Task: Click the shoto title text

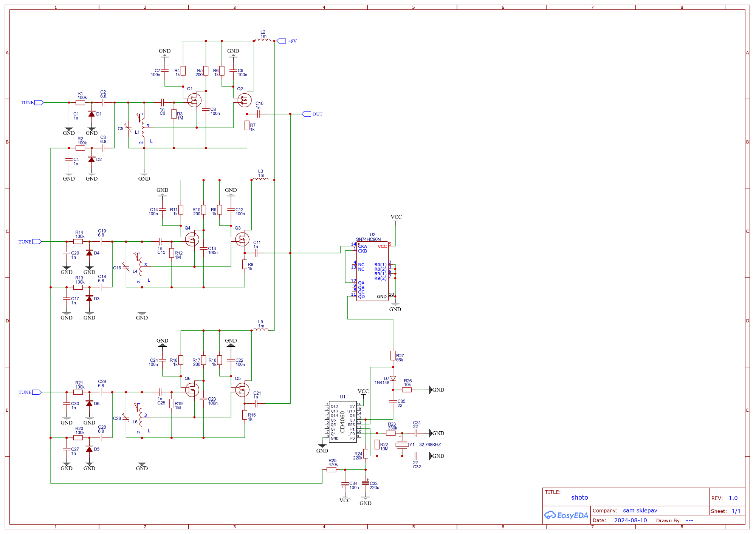Action: click(x=579, y=497)
